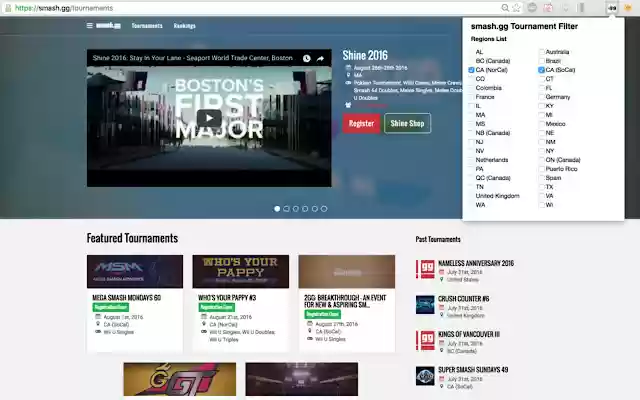
Task: Click the BC (Canada) region label
Action: pos(493,61)
